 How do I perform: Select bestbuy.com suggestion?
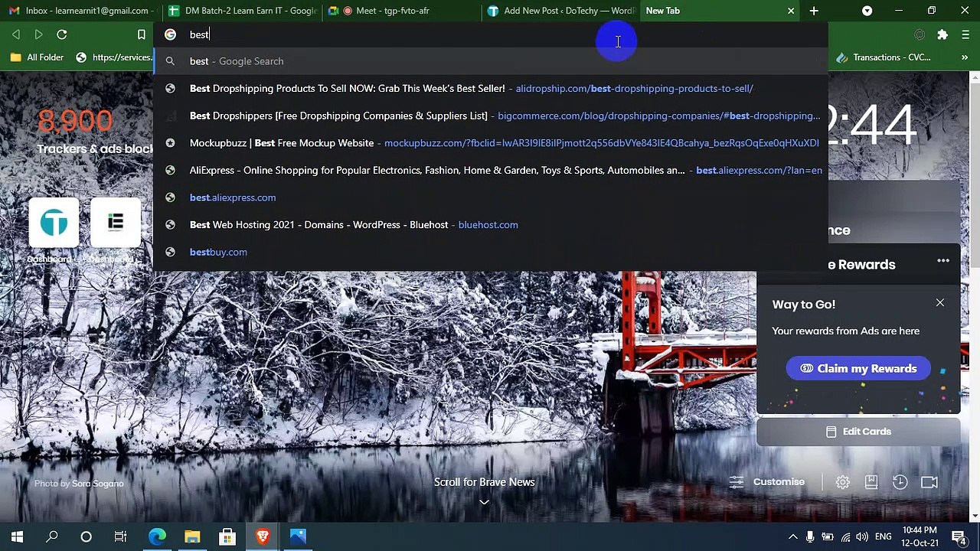[490, 252]
